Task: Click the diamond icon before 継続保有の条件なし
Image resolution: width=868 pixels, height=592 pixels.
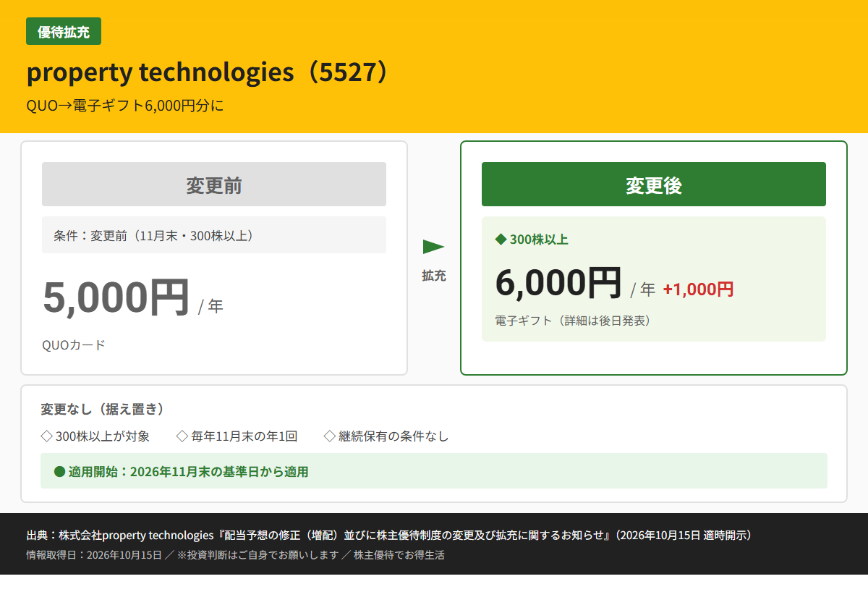Action: tap(330, 436)
